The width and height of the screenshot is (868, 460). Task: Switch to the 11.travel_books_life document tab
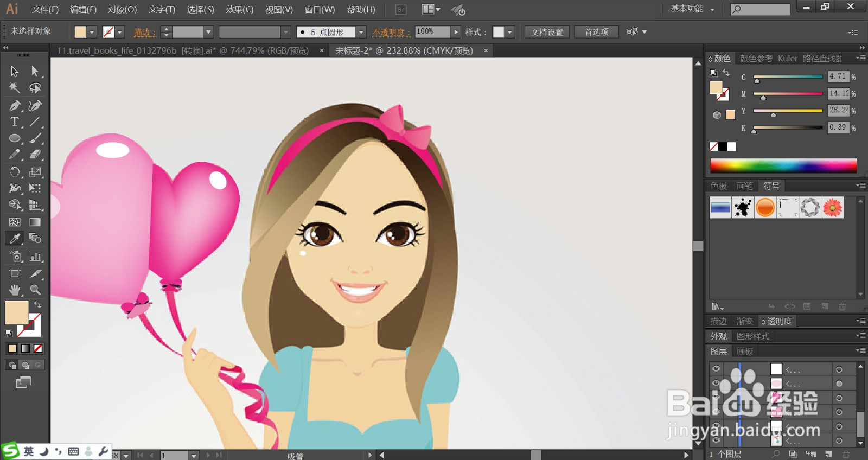coord(183,50)
